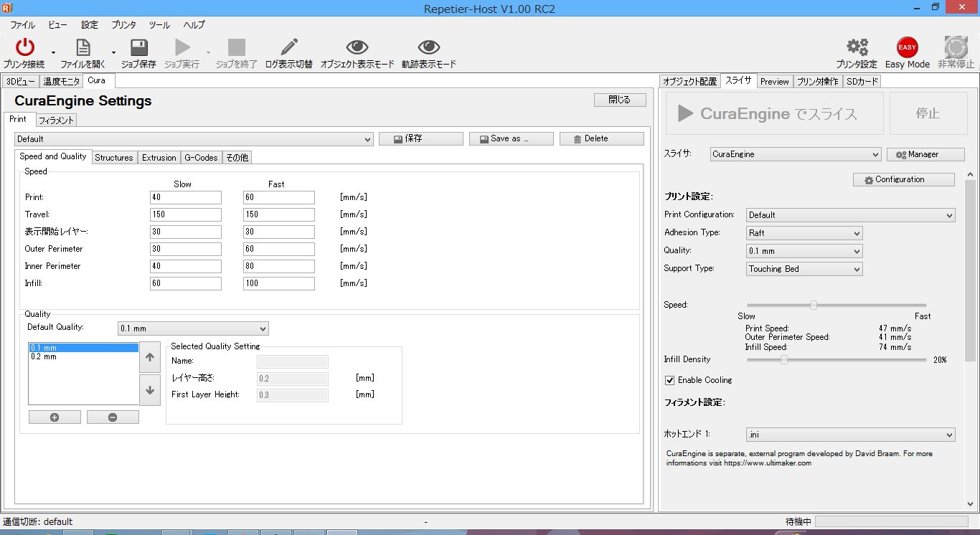This screenshot has height=535, width=980.
Task: Select the Extrusion tab
Action: point(159,158)
